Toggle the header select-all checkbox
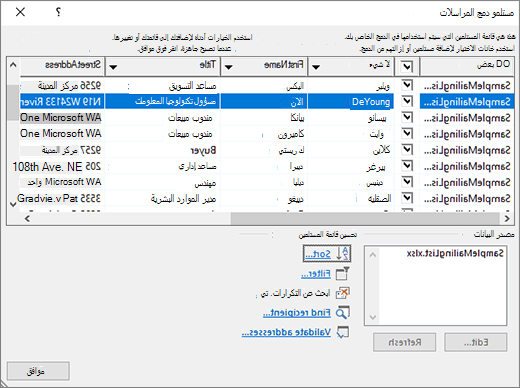The image size is (520, 388). (407, 67)
